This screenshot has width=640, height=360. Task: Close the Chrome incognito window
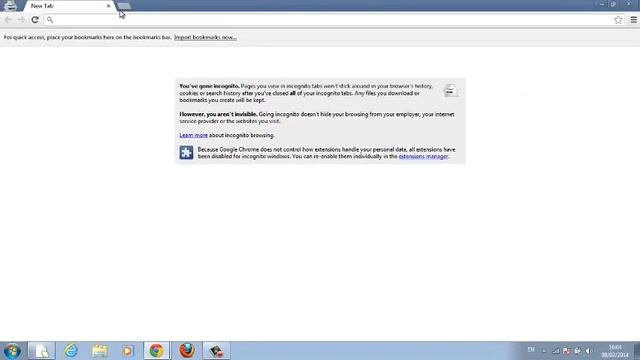click(629, 4)
